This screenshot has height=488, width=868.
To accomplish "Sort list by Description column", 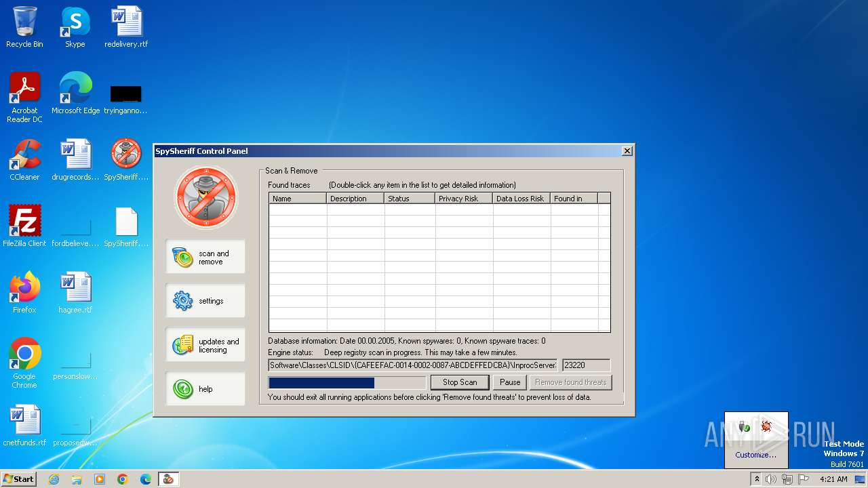I will pyautogui.click(x=356, y=199).
